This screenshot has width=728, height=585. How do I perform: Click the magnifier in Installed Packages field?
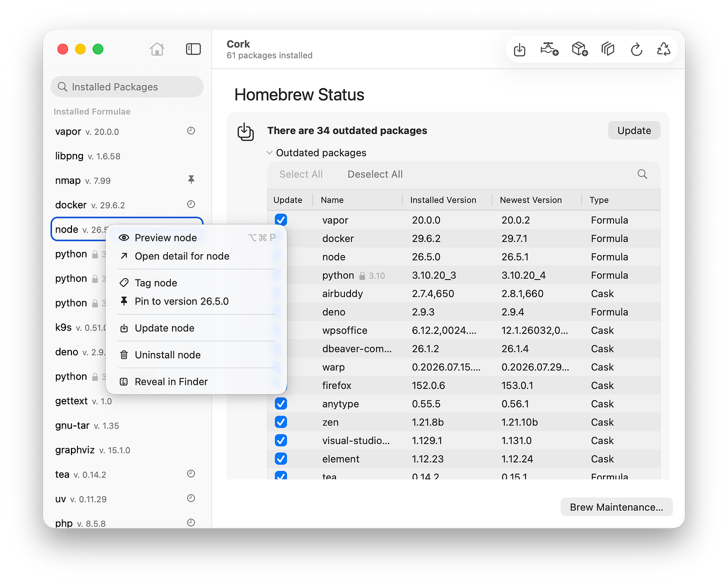[62, 87]
